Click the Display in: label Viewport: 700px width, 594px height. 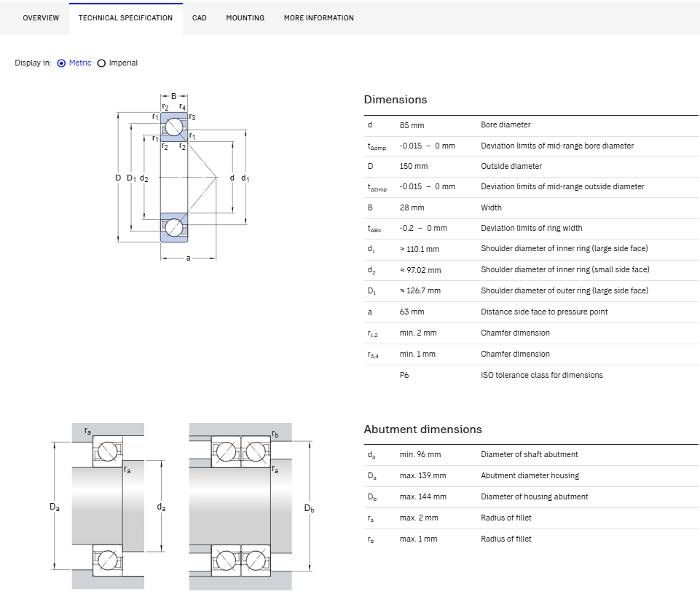[33, 63]
